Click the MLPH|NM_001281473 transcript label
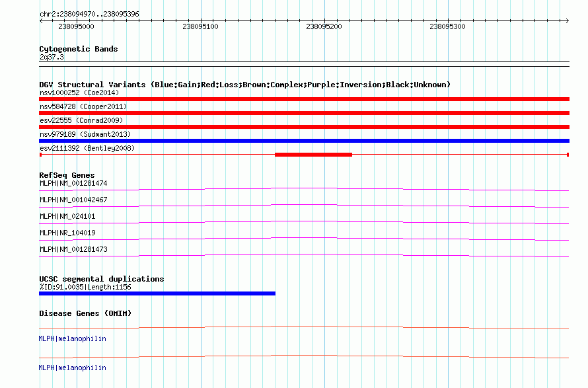The image size is (588, 388). 73,250
